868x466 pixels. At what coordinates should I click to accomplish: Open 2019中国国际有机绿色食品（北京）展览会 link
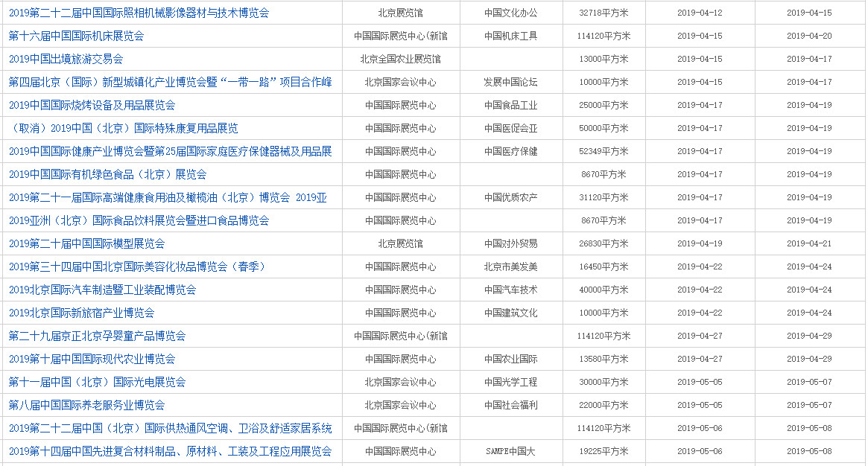point(107,175)
